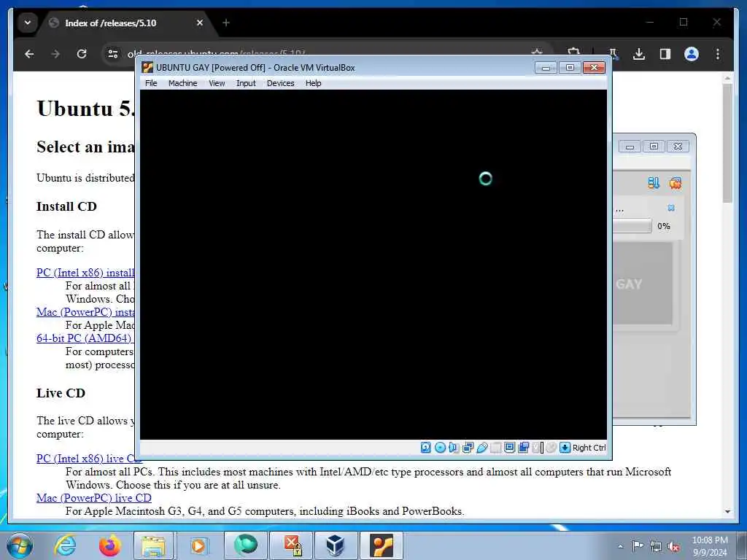Click the grayed CPU status indicator
747x560 pixels.
[537, 448]
